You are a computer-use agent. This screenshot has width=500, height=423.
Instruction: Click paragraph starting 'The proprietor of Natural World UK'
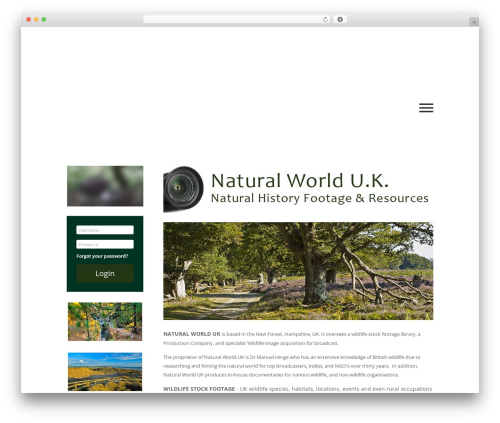click(292, 366)
